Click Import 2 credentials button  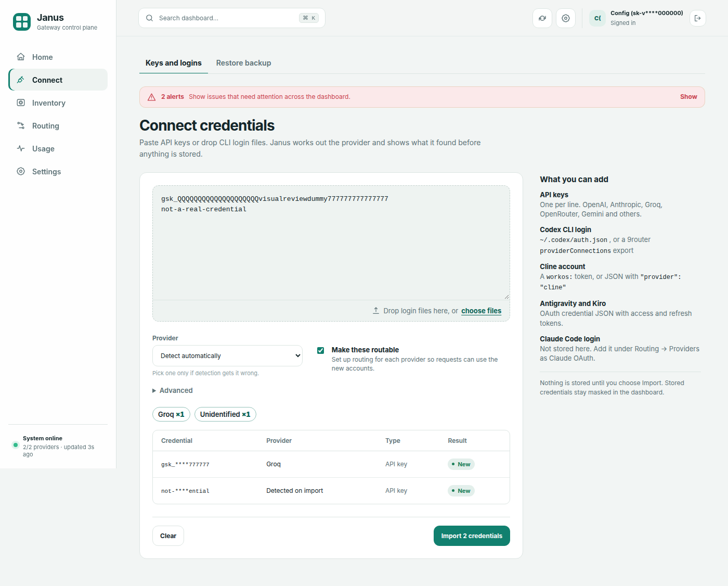[x=472, y=536]
